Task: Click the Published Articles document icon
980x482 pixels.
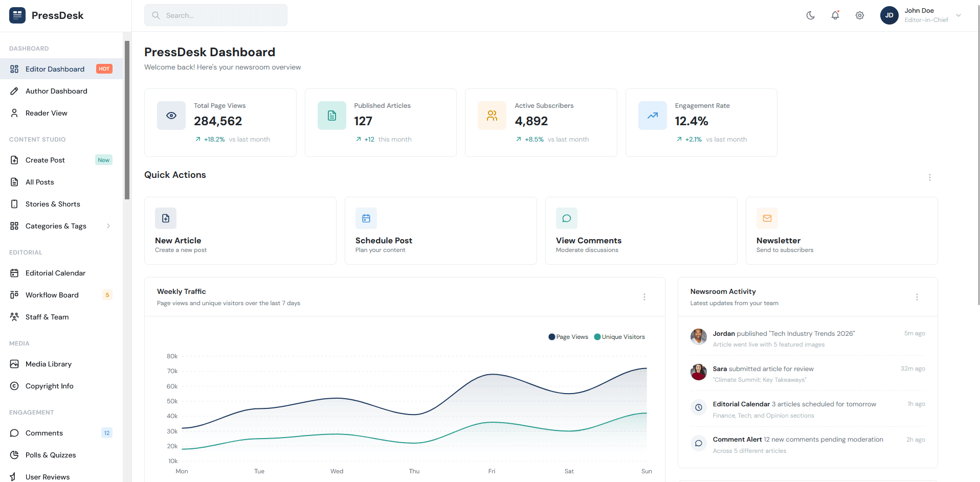Action: (x=332, y=116)
